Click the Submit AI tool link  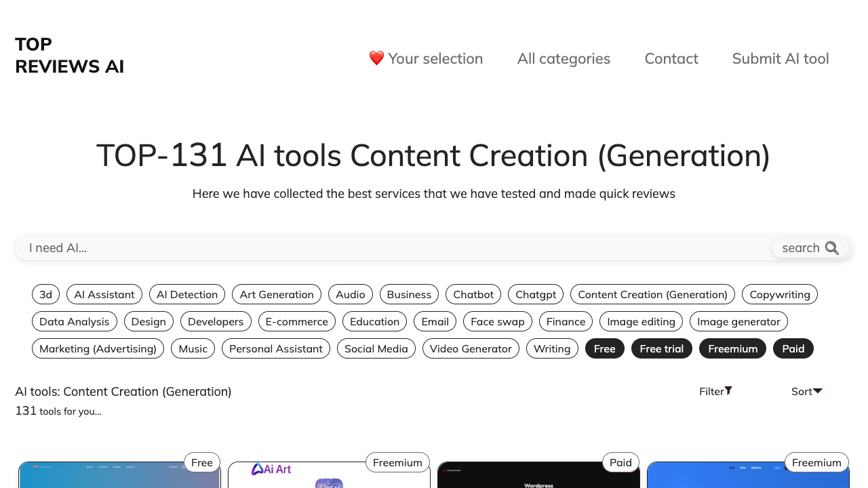pos(781,58)
